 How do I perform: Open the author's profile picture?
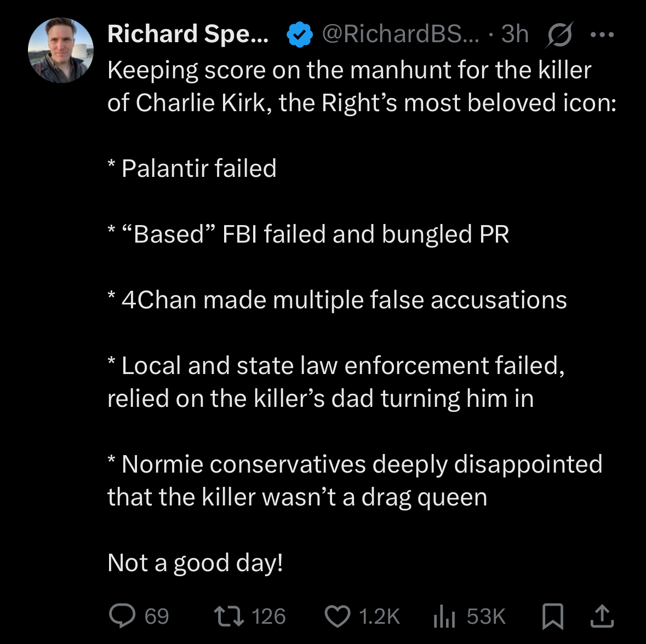tap(61, 50)
